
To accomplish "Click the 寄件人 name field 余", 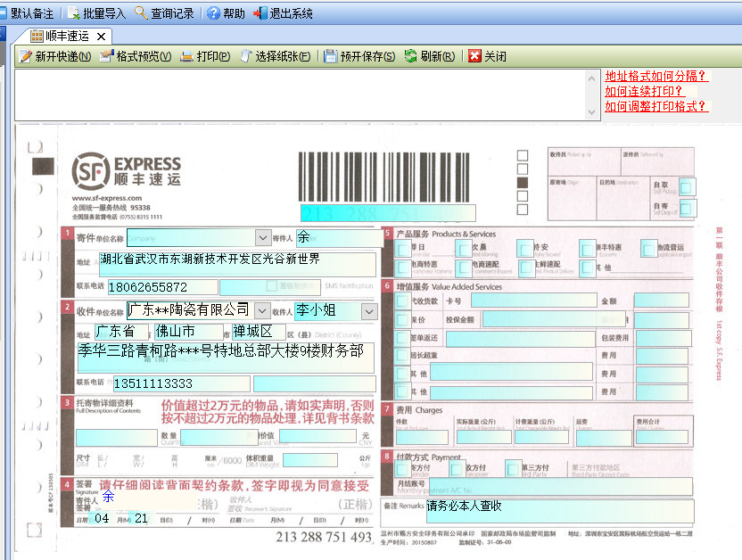I will click(340, 238).
